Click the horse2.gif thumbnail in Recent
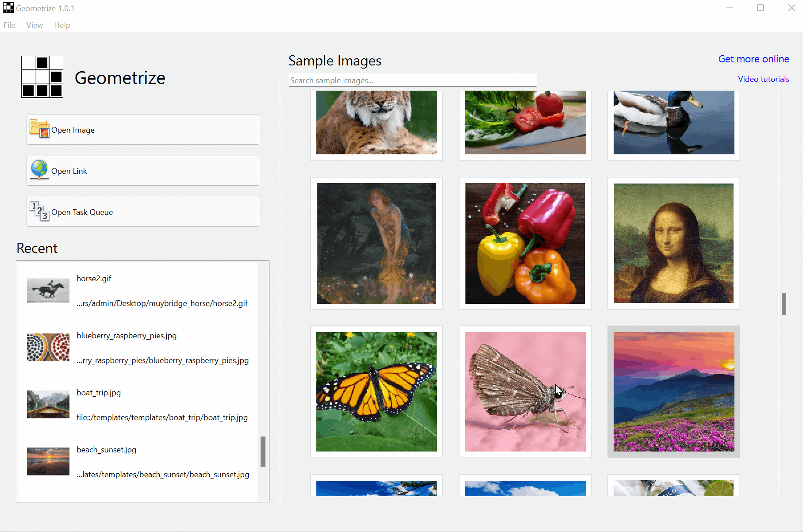Image resolution: width=803 pixels, height=532 pixels. pos(48,291)
